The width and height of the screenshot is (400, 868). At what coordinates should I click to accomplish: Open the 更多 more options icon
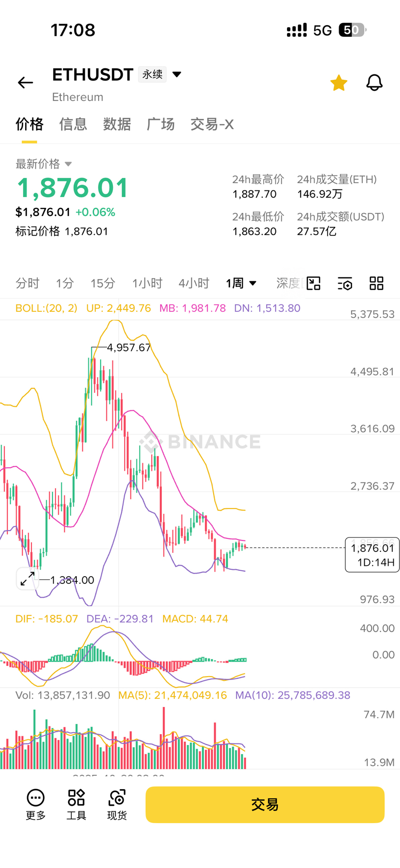click(x=36, y=805)
